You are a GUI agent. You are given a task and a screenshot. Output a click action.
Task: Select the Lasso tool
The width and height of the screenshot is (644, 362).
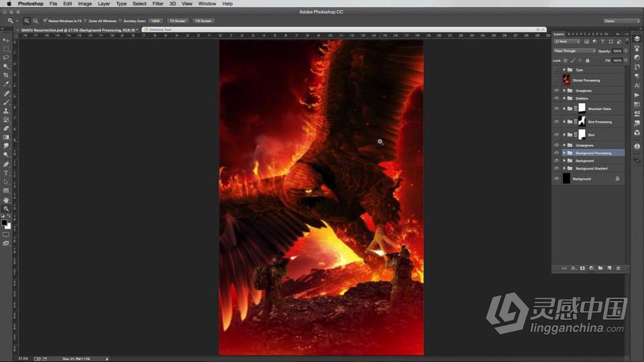[x=6, y=58]
